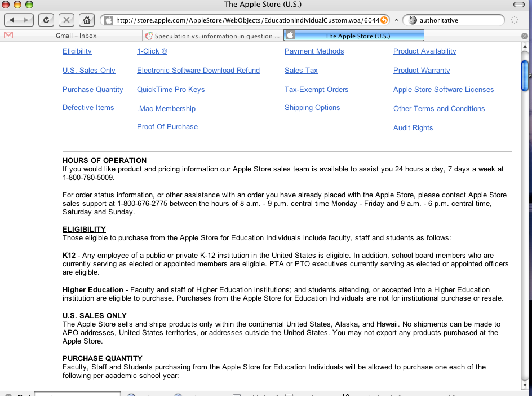Open the search engine Wikipedia icon
Screen dimensions: 532x396
[x=412, y=20]
